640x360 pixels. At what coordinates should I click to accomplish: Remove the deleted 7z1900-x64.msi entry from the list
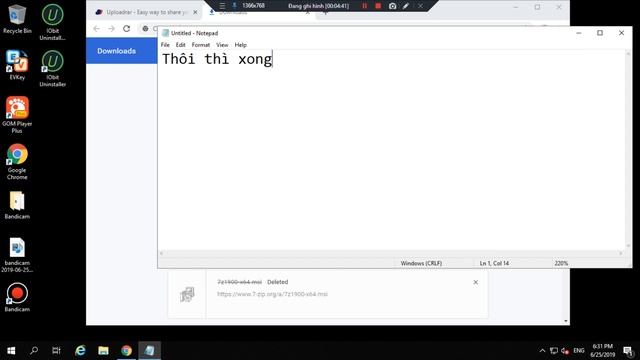click(476, 282)
